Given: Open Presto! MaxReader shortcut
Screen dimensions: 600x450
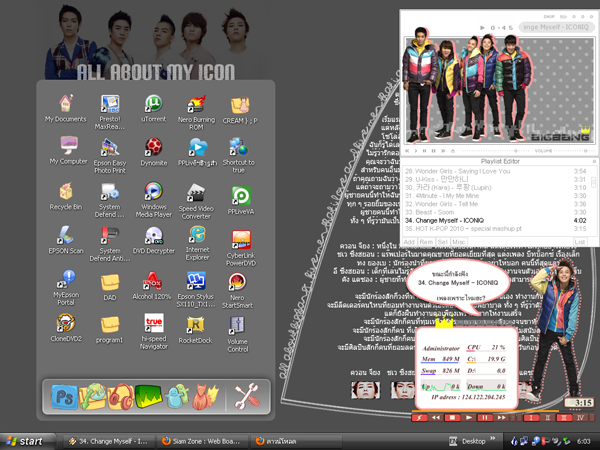Looking at the screenshot, I should [x=110, y=112].
